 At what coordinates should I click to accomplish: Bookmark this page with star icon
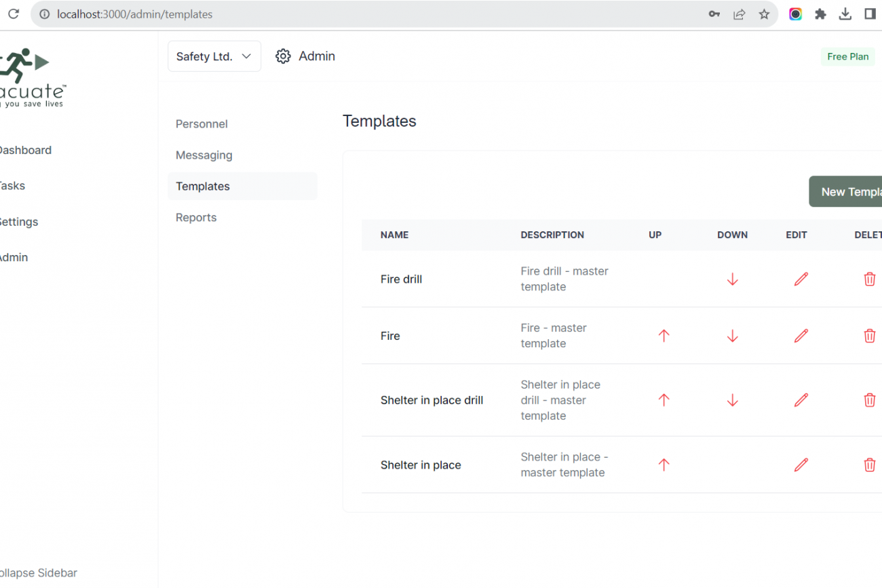pos(764,14)
